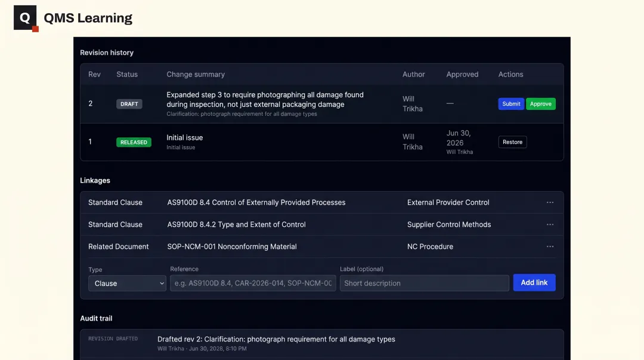The image size is (644, 360).
Task: Click the 'Revision history' section heading
Action: pyautogui.click(x=107, y=53)
